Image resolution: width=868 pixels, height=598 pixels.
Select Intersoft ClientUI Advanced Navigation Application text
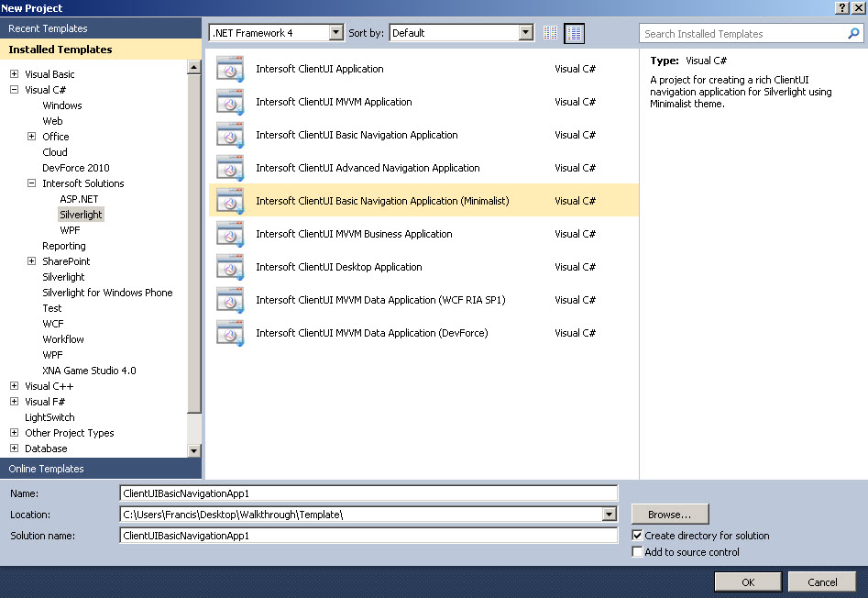tap(368, 168)
